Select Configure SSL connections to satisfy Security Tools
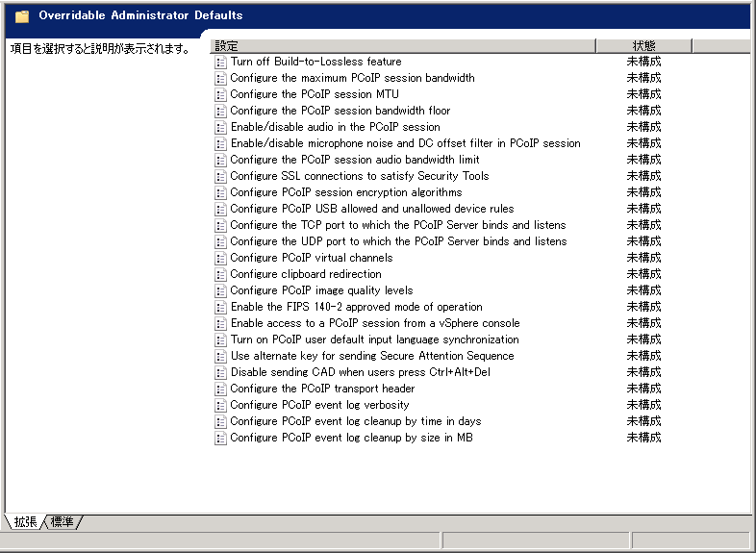Image resolution: width=756 pixels, height=553 pixels. tap(360, 176)
